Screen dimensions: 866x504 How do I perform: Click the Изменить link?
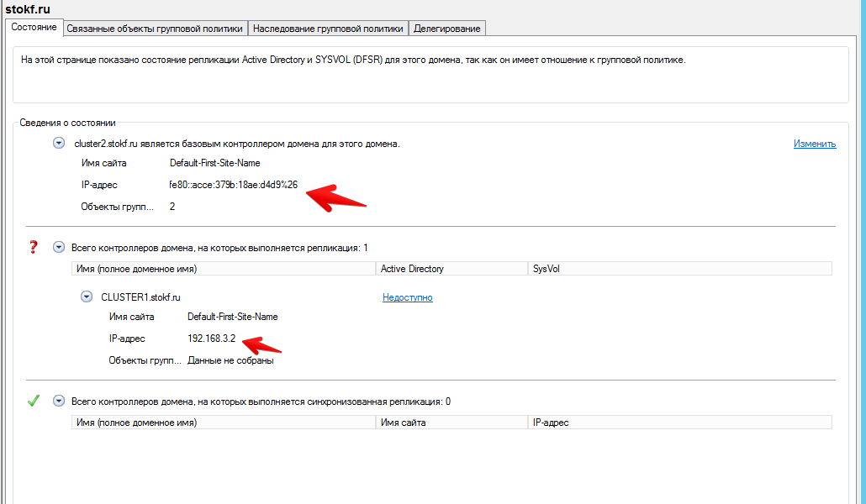tap(815, 144)
